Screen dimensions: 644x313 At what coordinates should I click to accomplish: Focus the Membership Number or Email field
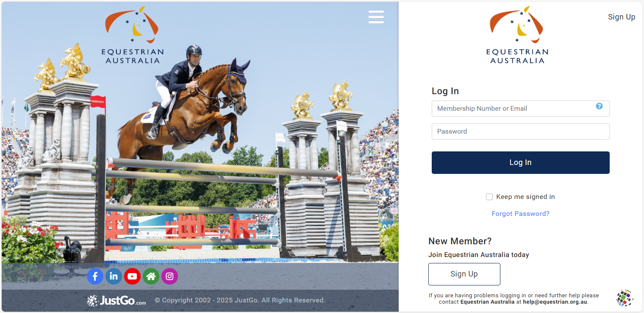click(x=520, y=109)
